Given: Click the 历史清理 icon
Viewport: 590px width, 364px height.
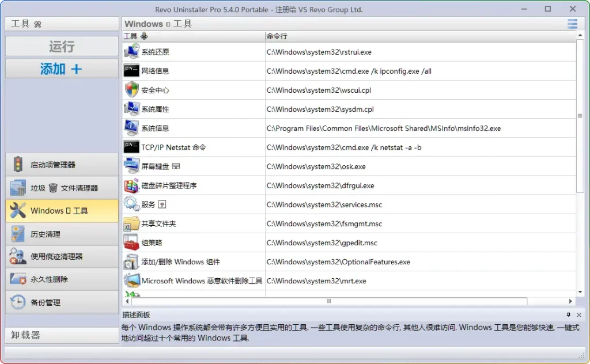Looking at the screenshot, I should pos(18,233).
